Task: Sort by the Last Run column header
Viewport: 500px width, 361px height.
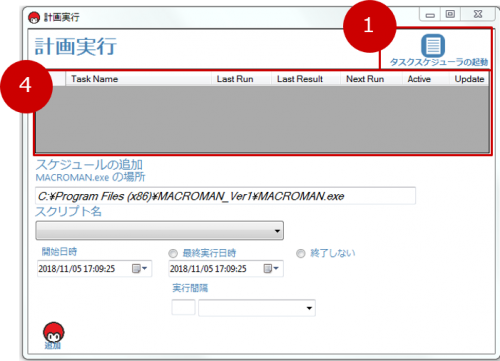Action: click(241, 79)
